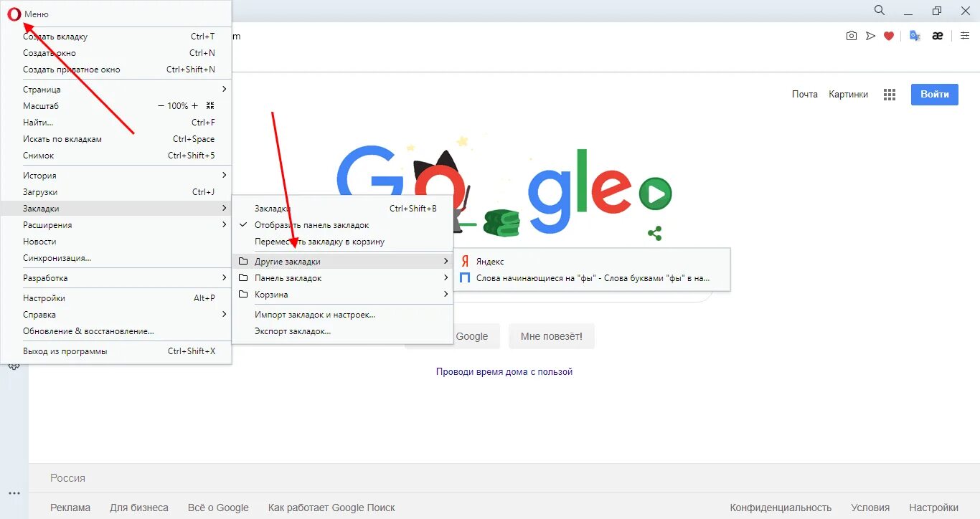Click the green share icon below the doodle
Viewport: 980px width, 519px height.
click(654, 233)
